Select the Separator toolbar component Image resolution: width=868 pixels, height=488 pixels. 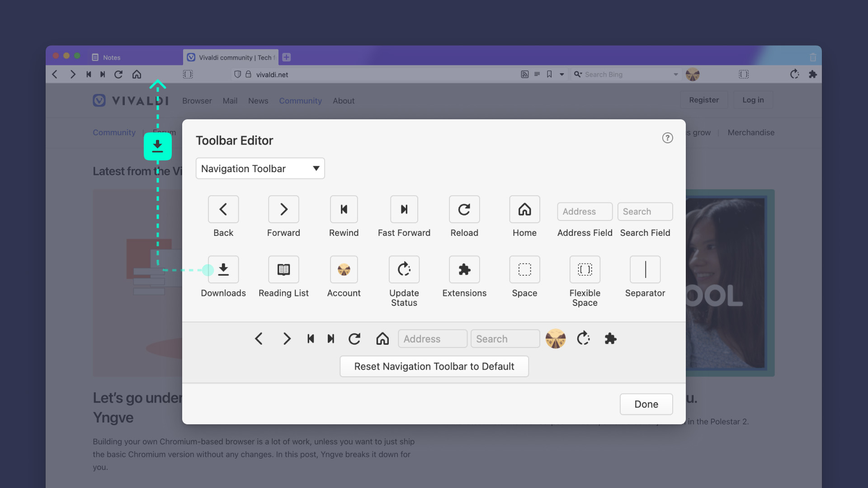[645, 270]
